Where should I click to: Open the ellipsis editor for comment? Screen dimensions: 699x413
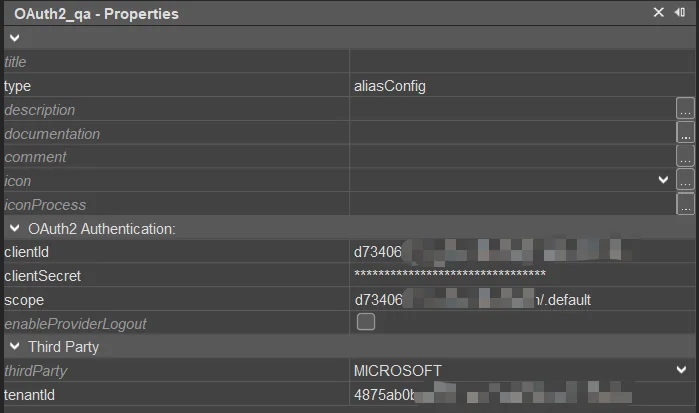685,156
